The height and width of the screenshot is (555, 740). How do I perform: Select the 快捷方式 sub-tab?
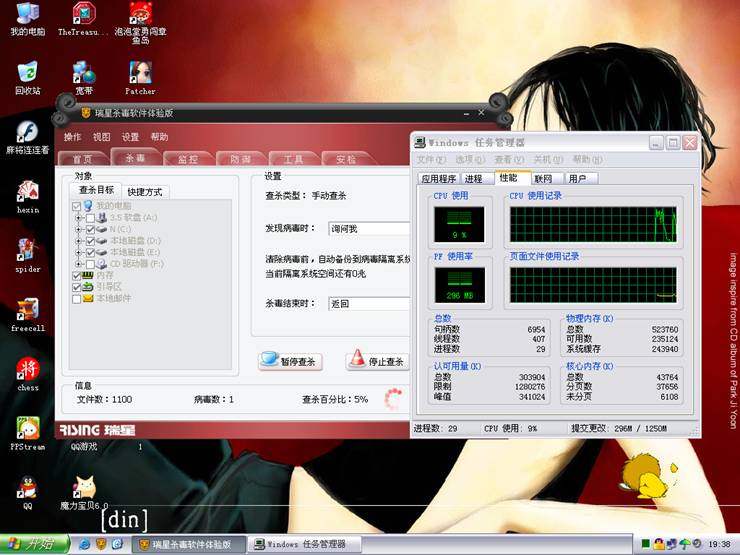pos(144,192)
